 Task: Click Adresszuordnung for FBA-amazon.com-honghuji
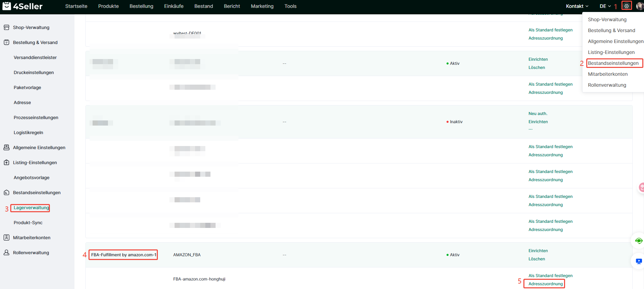pos(546,284)
